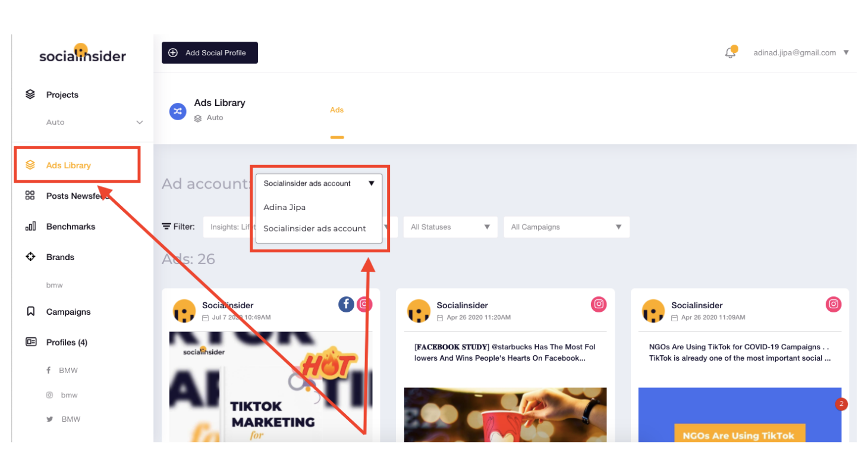
Task: Select the bmw brand entry
Action: click(x=54, y=286)
